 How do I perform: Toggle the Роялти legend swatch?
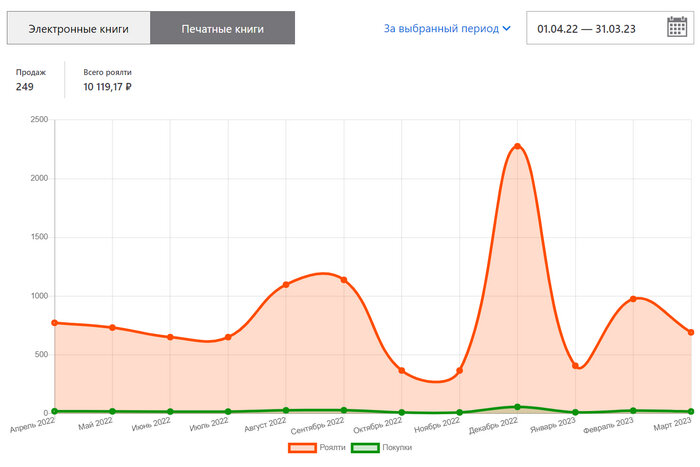point(302,447)
